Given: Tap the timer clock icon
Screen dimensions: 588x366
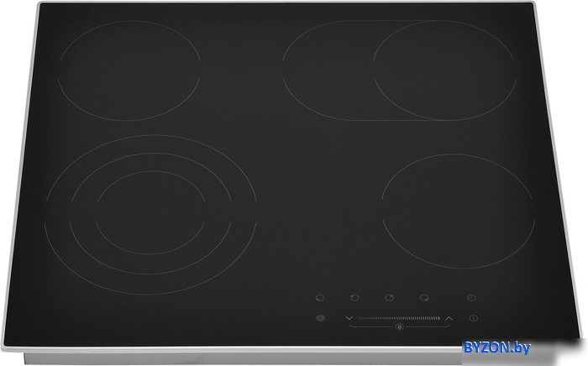Looking at the screenshot, I should click(x=471, y=298).
